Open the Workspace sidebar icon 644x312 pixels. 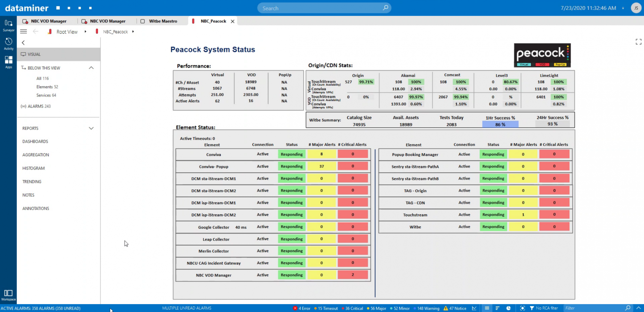tap(8, 295)
